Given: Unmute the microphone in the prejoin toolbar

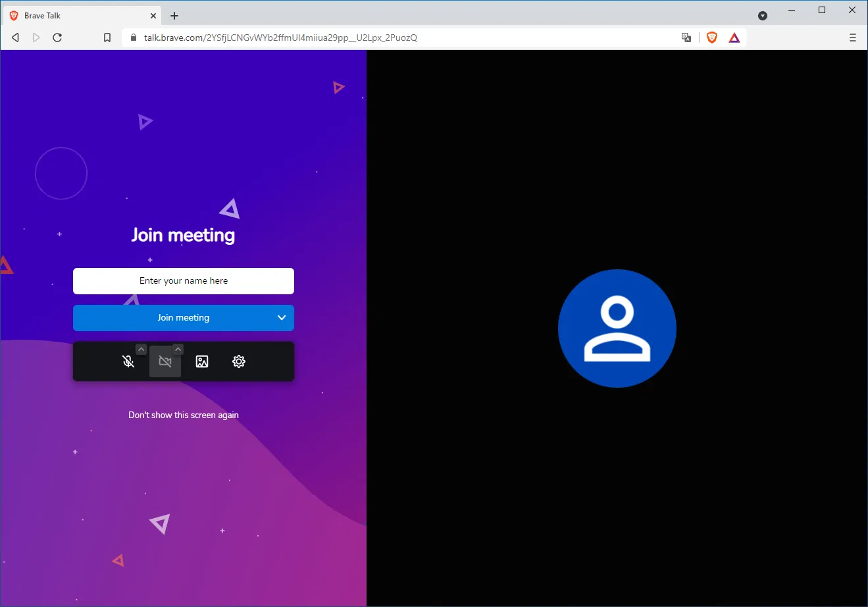Looking at the screenshot, I should click(x=128, y=361).
